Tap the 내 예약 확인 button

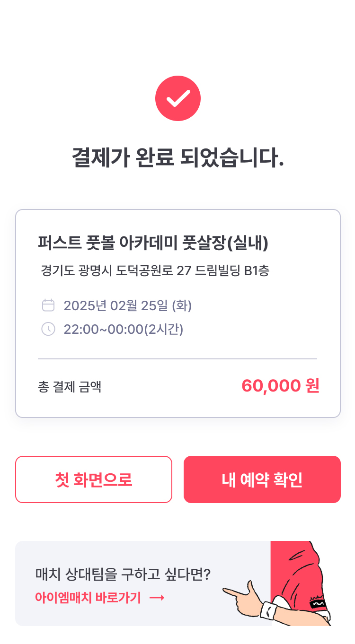[x=262, y=479]
